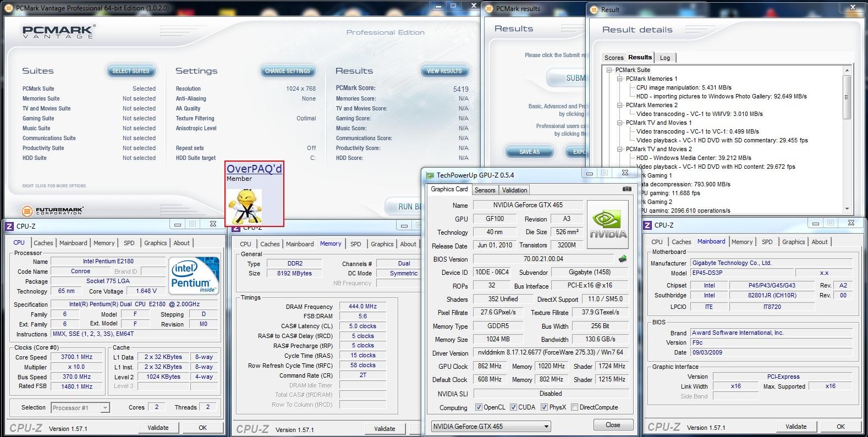The image size is (868, 437).
Task: Click Validate in CPU-Z Memory window
Action: coord(384,429)
